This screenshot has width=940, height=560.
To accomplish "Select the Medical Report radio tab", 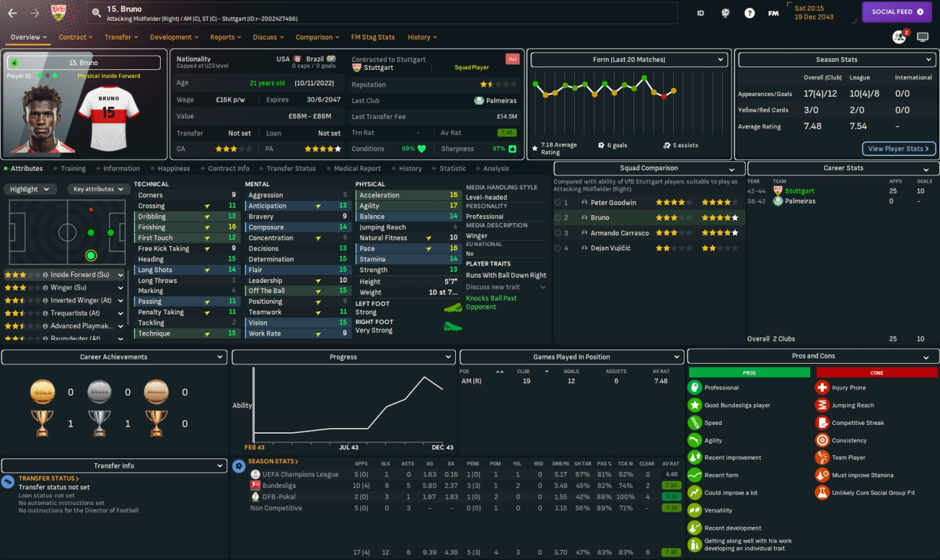I will coord(357,169).
